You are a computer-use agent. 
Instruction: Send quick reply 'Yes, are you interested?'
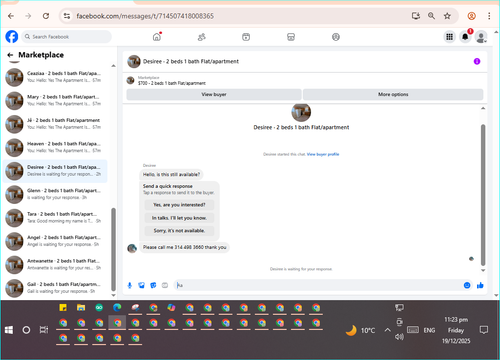coord(179,205)
